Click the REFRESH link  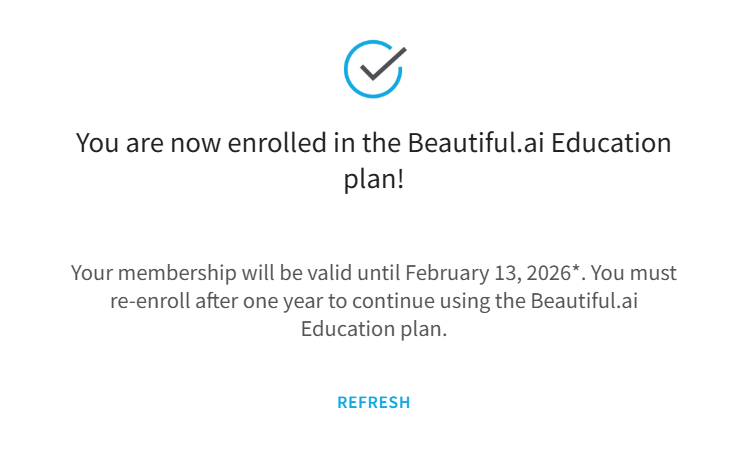(x=373, y=403)
